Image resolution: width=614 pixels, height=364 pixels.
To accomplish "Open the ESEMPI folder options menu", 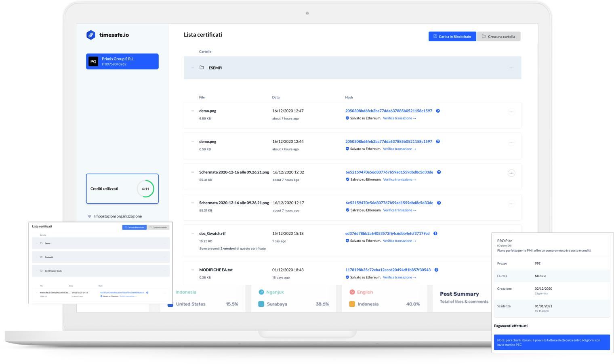I will click(511, 68).
